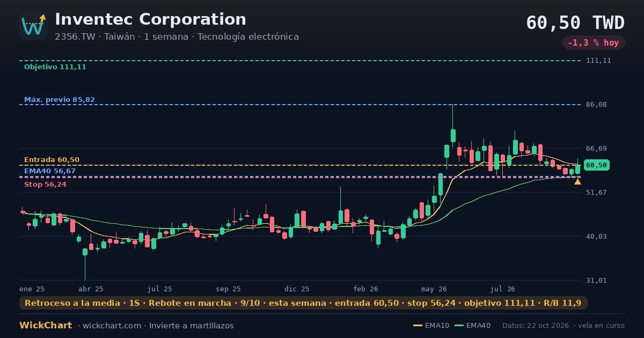Click the feb 26 date axis label

pyautogui.click(x=366, y=289)
